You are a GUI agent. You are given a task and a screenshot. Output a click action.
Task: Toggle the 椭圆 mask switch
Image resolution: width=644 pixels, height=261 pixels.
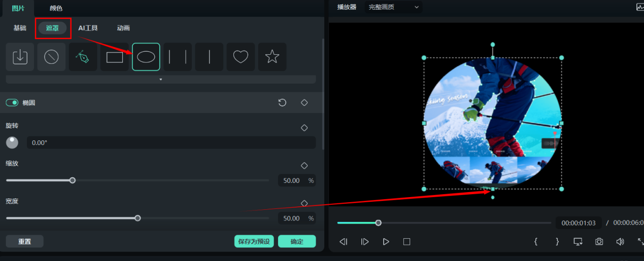(x=12, y=103)
